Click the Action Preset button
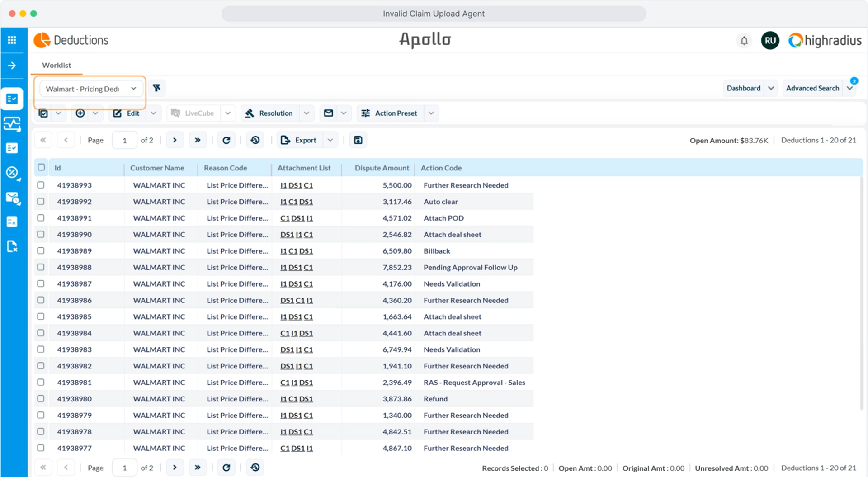The width and height of the screenshot is (868, 477). 391,113
